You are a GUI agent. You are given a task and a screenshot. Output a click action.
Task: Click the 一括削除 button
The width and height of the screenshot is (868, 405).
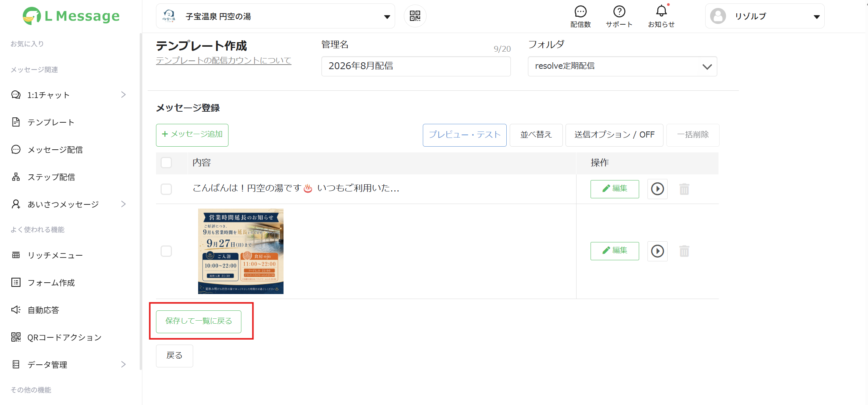pos(693,135)
